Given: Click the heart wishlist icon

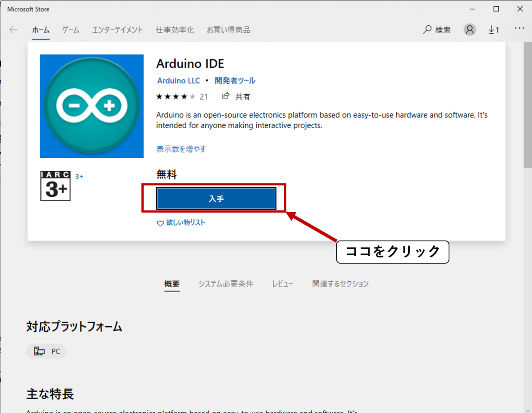Looking at the screenshot, I should click(160, 223).
